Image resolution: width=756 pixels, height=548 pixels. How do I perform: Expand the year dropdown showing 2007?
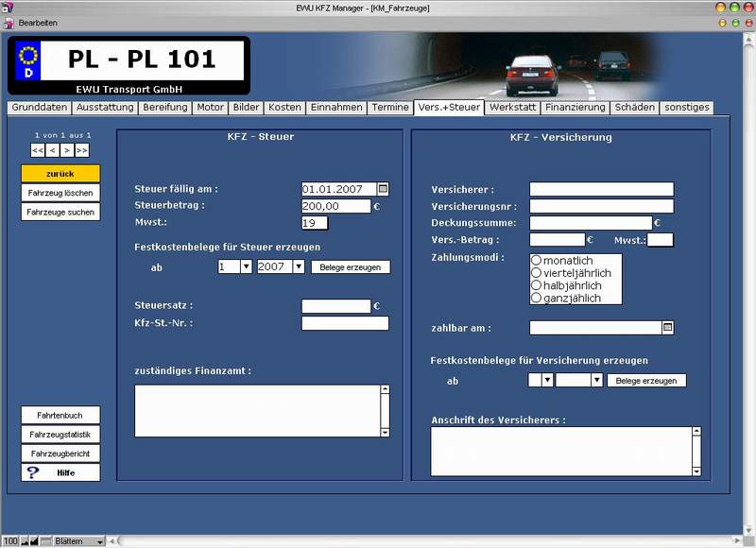coord(299,266)
